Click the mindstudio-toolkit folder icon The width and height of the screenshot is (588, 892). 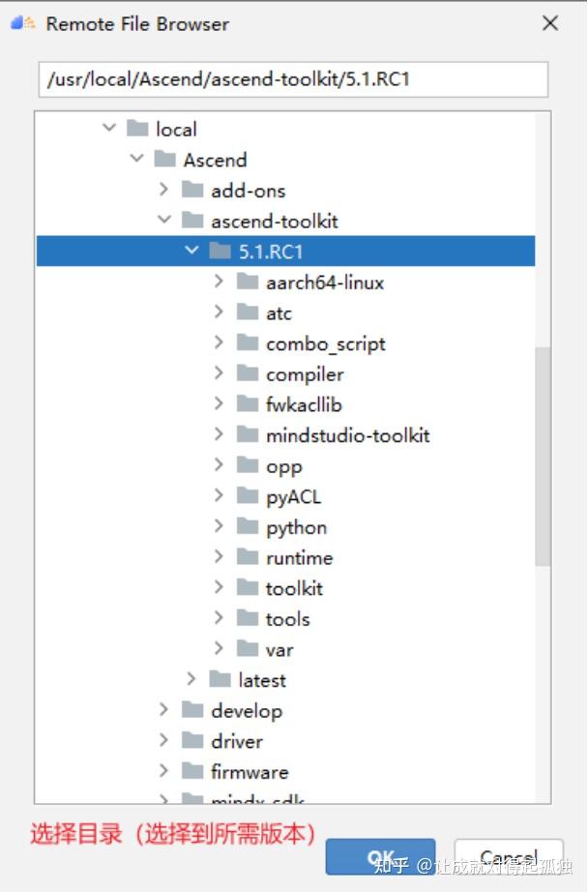[248, 435]
